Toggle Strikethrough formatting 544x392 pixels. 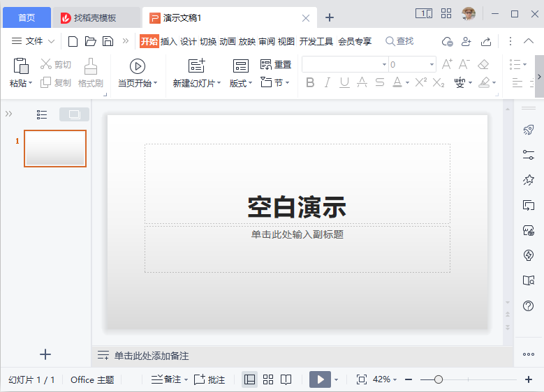tap(380, 82)
